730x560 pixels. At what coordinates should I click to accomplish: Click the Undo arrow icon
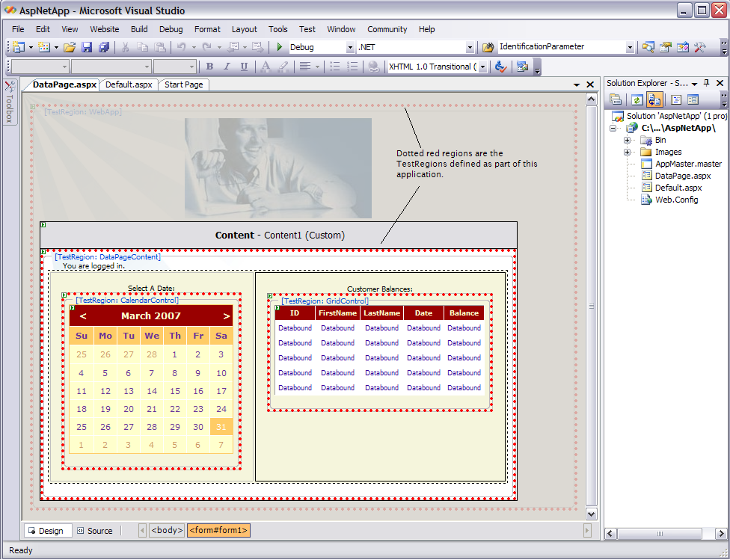tap(182, 47)
